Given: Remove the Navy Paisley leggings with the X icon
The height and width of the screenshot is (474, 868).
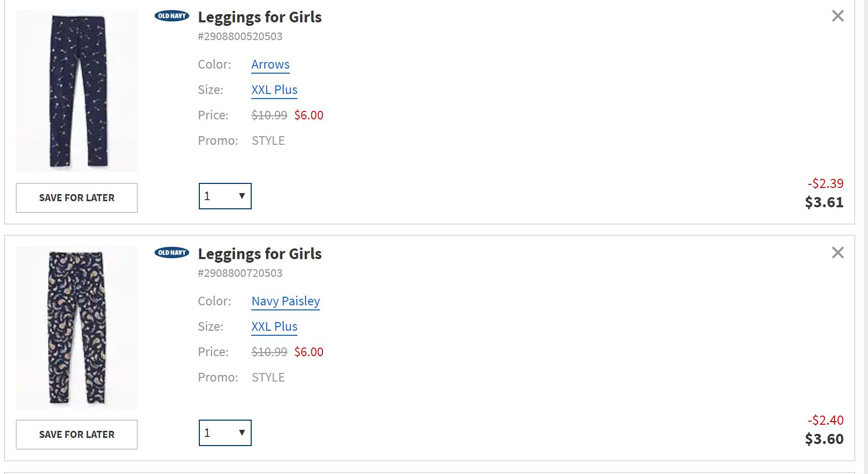Looking at the screenshot, I should point(837,252).
